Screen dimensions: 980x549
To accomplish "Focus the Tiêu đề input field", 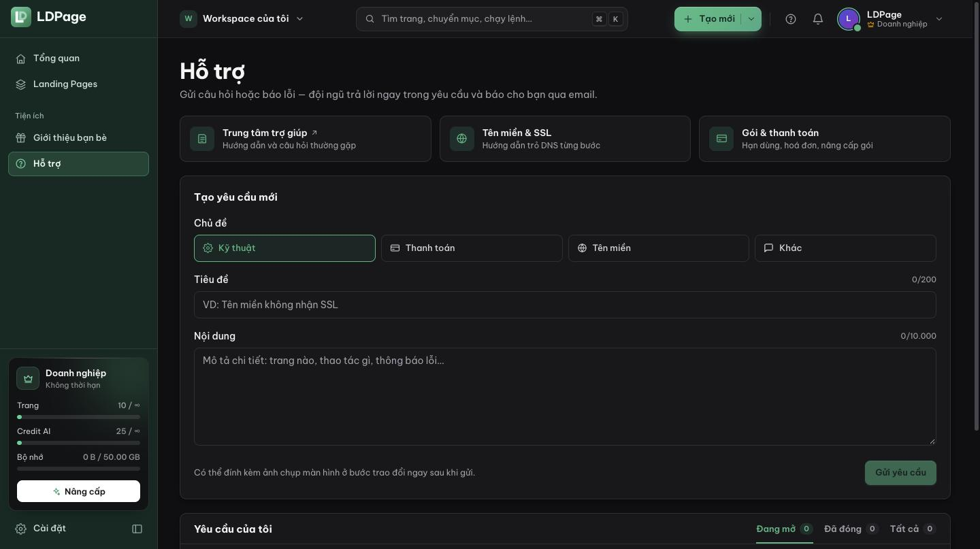I will point(565,305).
